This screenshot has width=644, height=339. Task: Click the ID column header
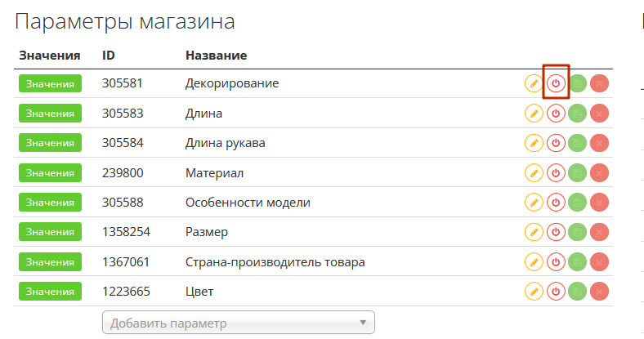(109, 56)
